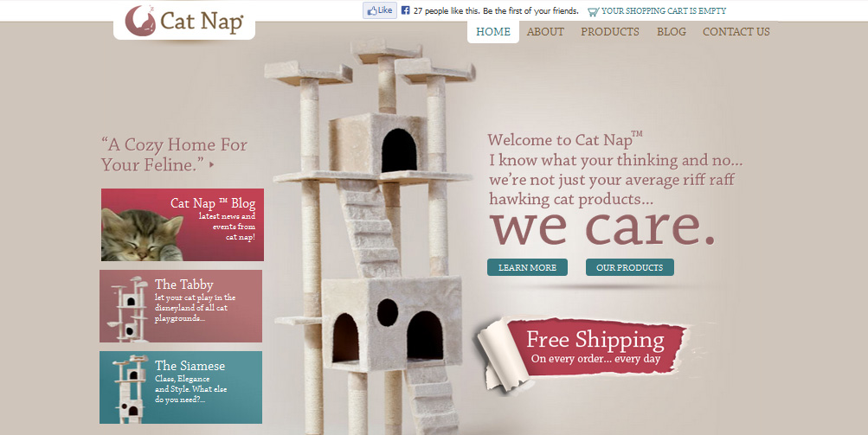Select "The Siamese" product heading
868x435 pixels.
coord(190,366)
